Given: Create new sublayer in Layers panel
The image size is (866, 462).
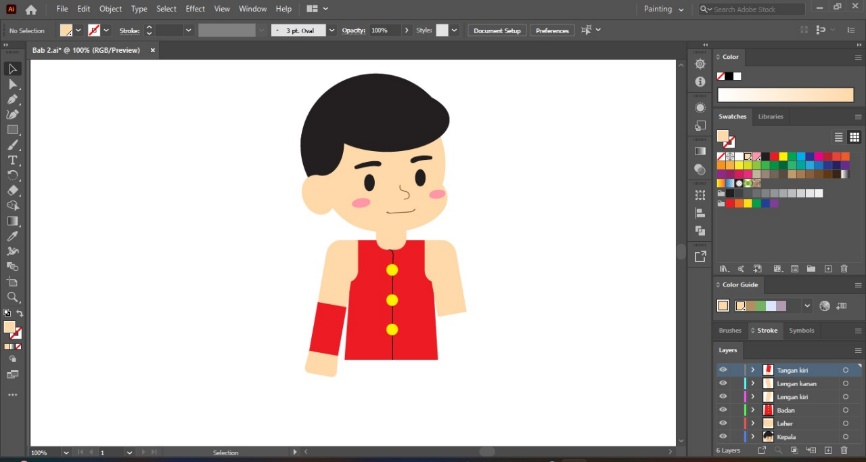Looking at the screenshot, I should coord(811,450).
